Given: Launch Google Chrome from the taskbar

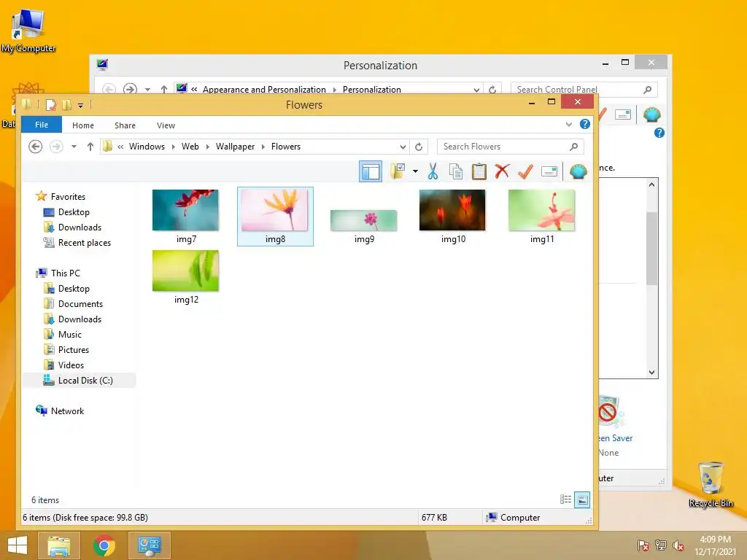Looking at the screenshot, I should tap(104, 545).
